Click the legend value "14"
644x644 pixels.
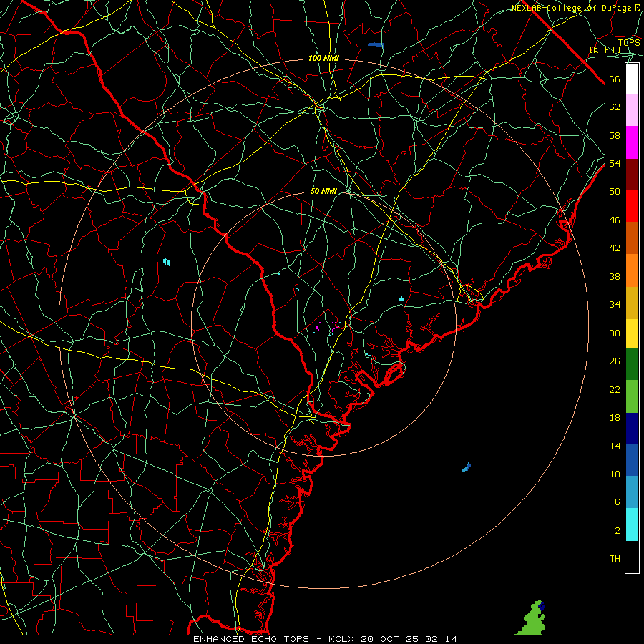(615, 446)
